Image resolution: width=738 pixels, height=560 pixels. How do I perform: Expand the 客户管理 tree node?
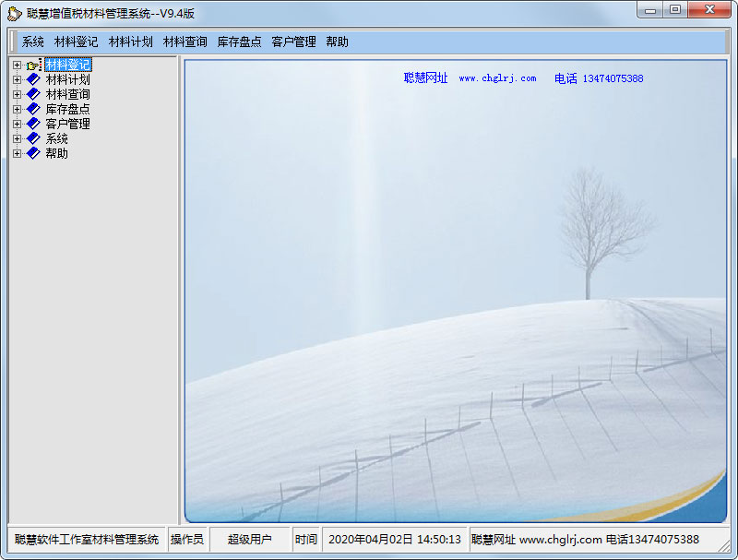[x=17, y=124]
